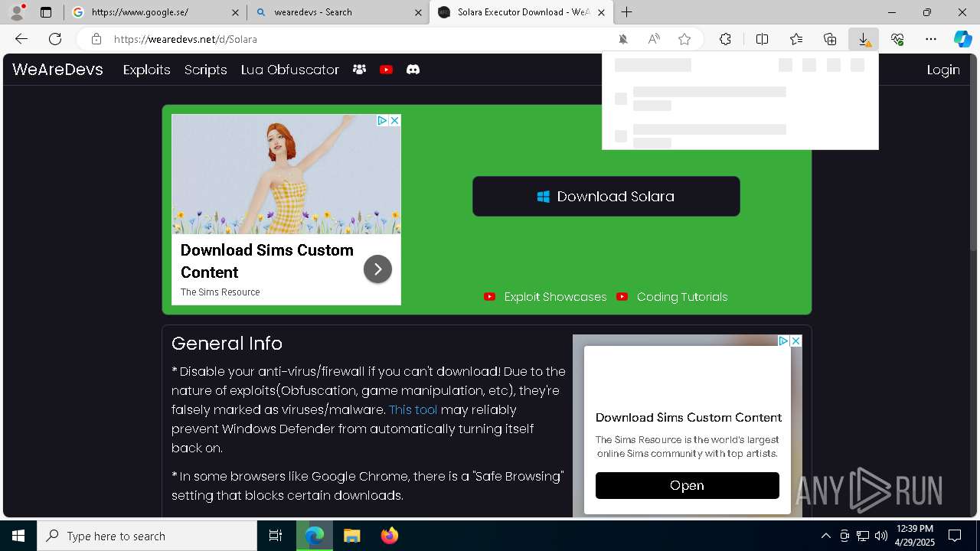Image resolution: width=980 pixels, height=551 pixels.
Task: Open the Exploits menu item
Action: [x=146, y=70]
